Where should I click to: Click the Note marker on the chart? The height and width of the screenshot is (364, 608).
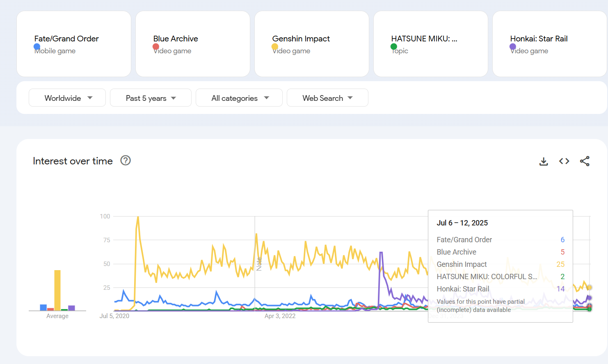tap(259, 264)
